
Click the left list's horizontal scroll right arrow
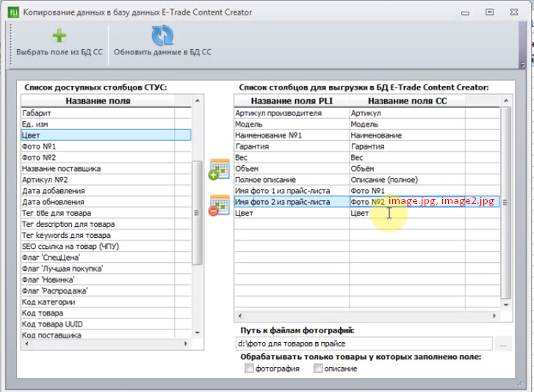(x=186, y=344)
